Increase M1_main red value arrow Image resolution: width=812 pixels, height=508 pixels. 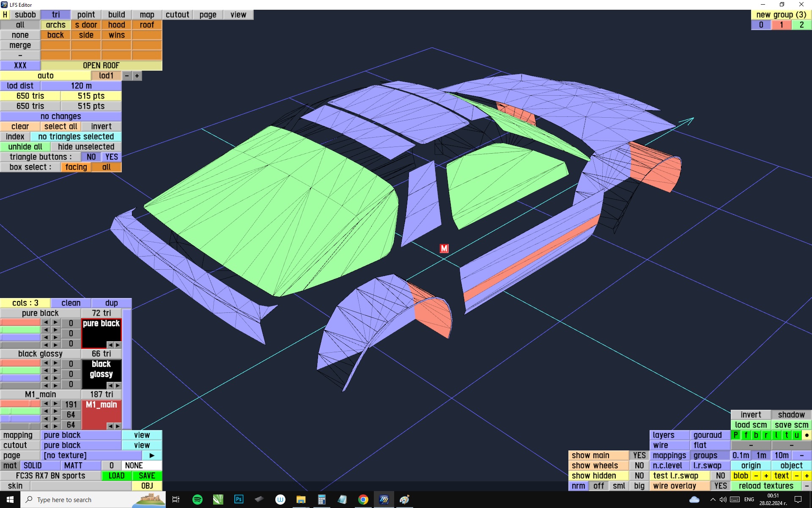[55, 404]
